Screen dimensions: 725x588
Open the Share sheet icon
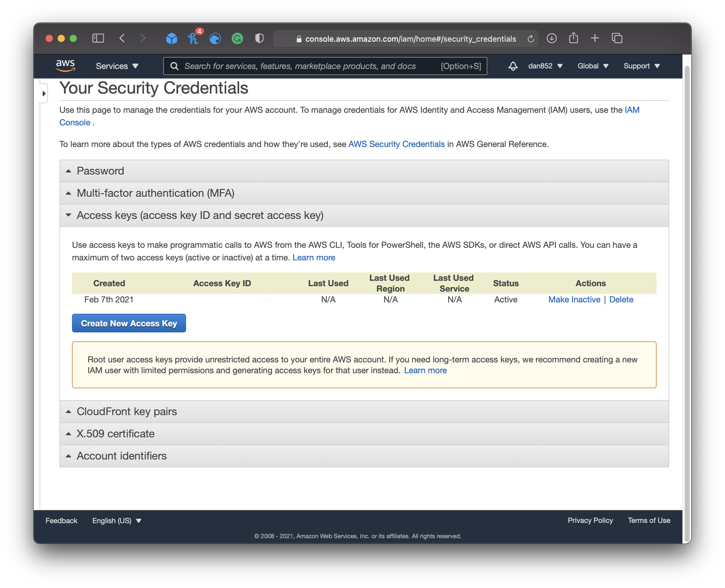point(573,38)
